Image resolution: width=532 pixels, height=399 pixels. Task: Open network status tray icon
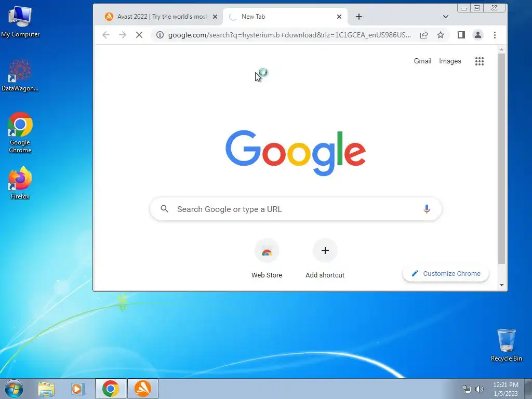tap(467, 389)
